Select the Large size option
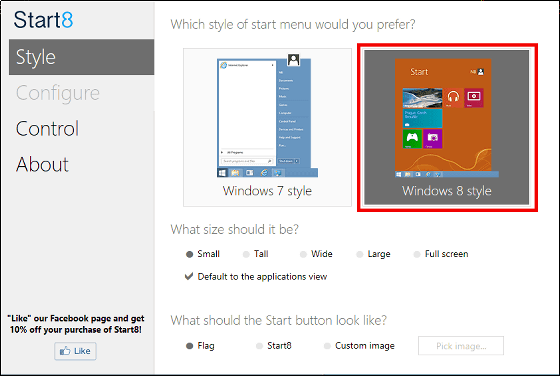This screenshot has height=376, width=560. [x=373, y=254]
